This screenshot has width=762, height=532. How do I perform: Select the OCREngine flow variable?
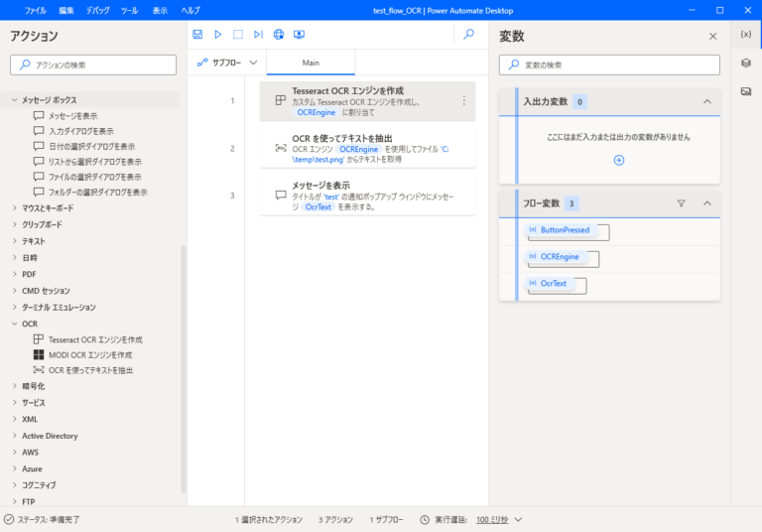[x=556, y=257]
